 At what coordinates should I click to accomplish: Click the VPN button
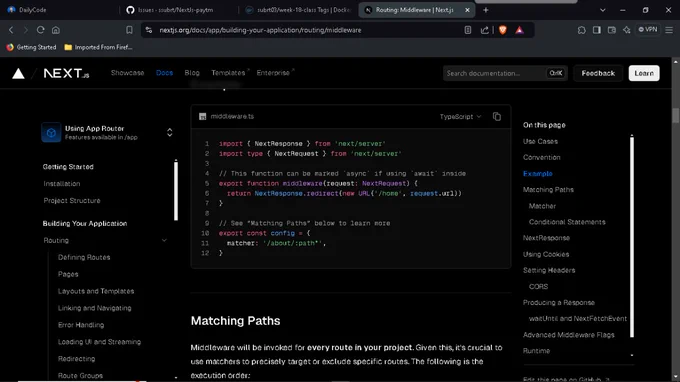(648, 29)
